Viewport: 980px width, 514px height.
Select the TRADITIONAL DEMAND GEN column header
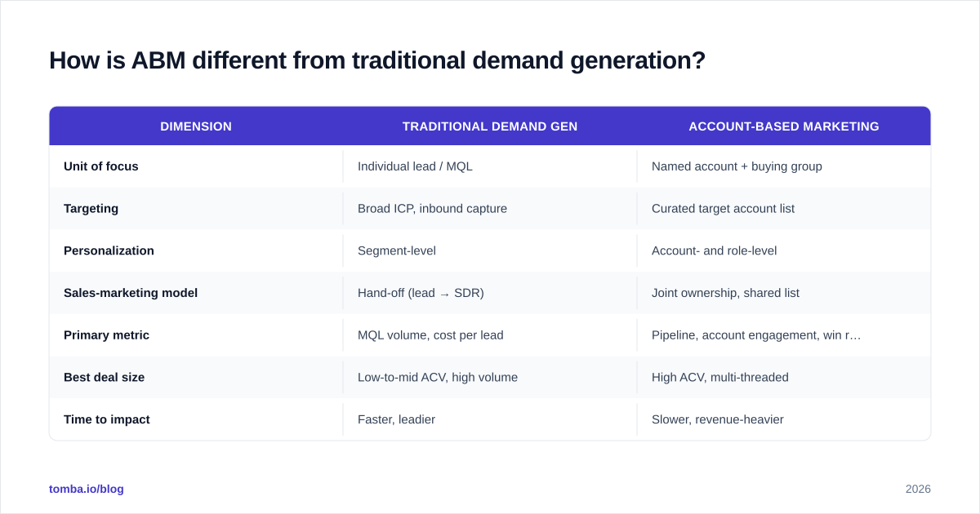point(490,126)
